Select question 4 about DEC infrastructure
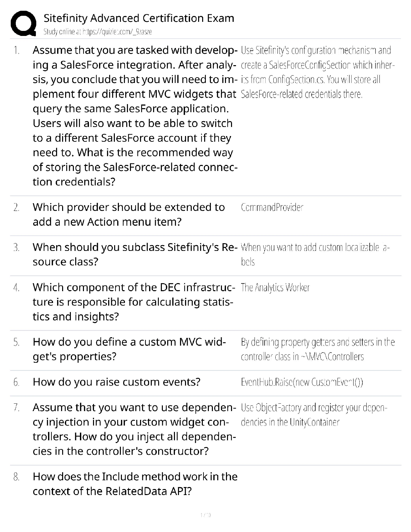This screenshot has width=411, height=532. (133, 302)
